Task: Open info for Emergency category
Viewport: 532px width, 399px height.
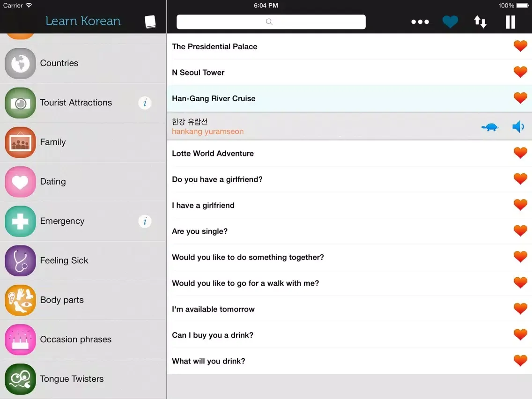Action: coord(145,221)
